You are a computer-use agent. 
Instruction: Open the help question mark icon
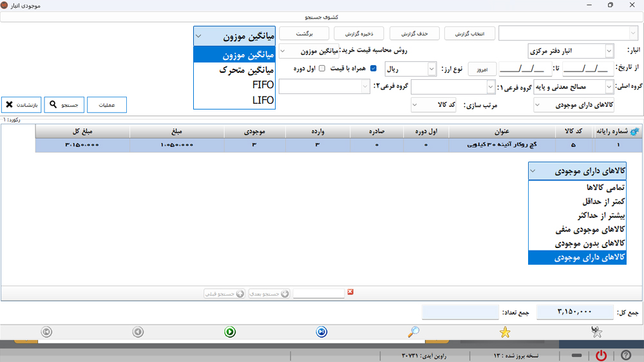point(625,356)
